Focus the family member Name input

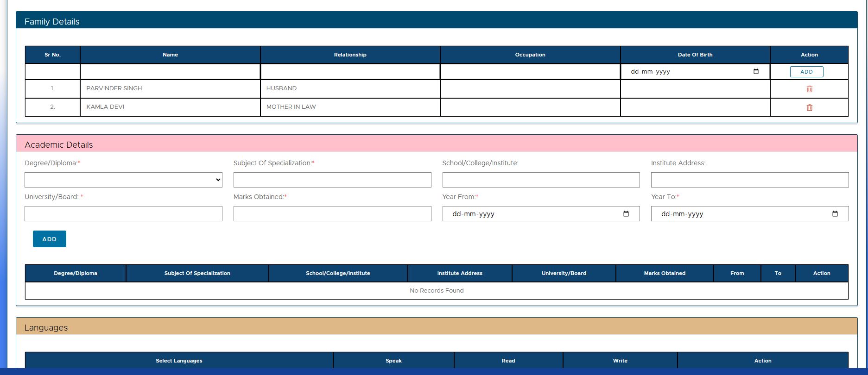click(x=170, y=72)
